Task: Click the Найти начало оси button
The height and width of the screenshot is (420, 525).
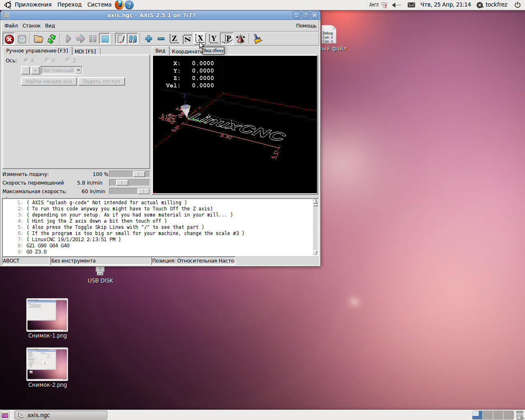Action: click(x=49, y=82)
